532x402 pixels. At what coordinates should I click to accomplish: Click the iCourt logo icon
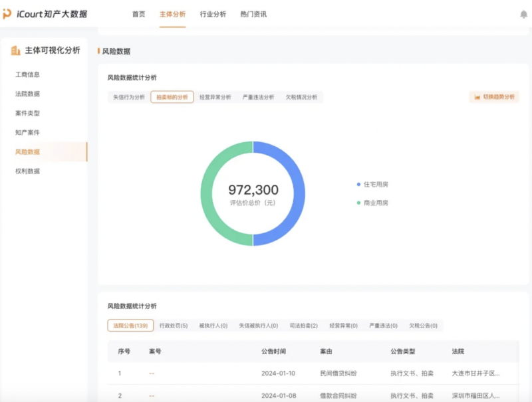(x=7, y=13)
